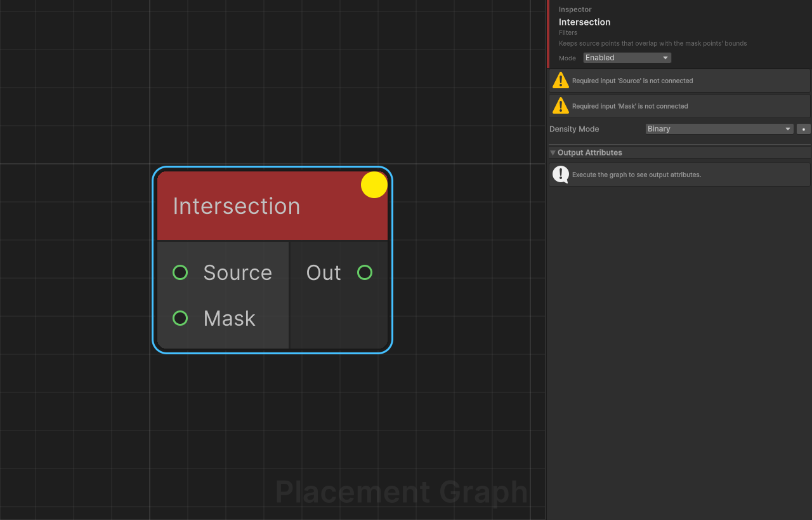Click the small button beside Density Mode dropdown

tap(804, 129)
